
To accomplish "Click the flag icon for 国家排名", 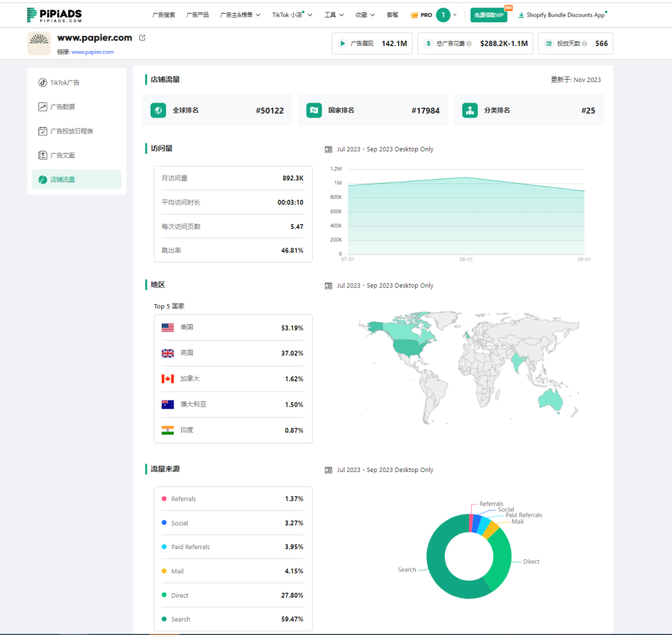I will coord(314,110).
